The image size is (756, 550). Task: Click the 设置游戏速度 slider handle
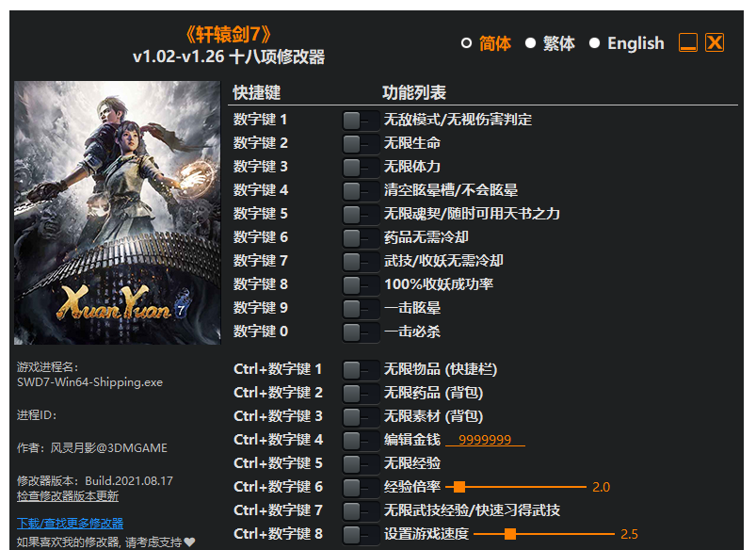click(510, 534)
